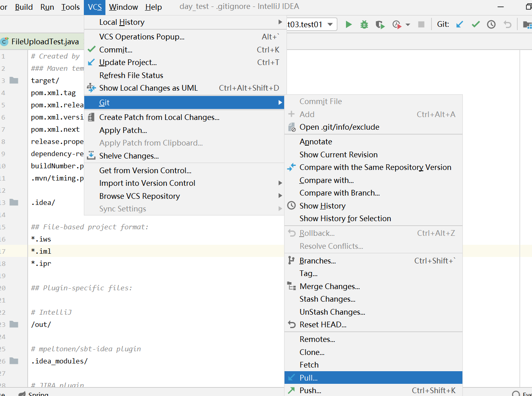The height and width of the screenshot is (396, 532).
Task: Open the Git submenu item
Action: pos(184,102)
